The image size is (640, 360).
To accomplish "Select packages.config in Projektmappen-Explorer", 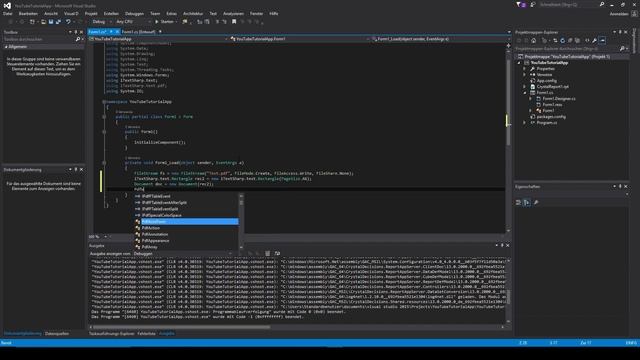I will (x=551, y=117).
